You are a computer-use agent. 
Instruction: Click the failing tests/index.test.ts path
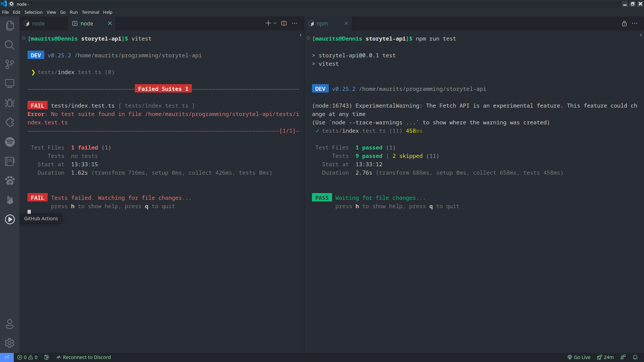click(83, 106)
